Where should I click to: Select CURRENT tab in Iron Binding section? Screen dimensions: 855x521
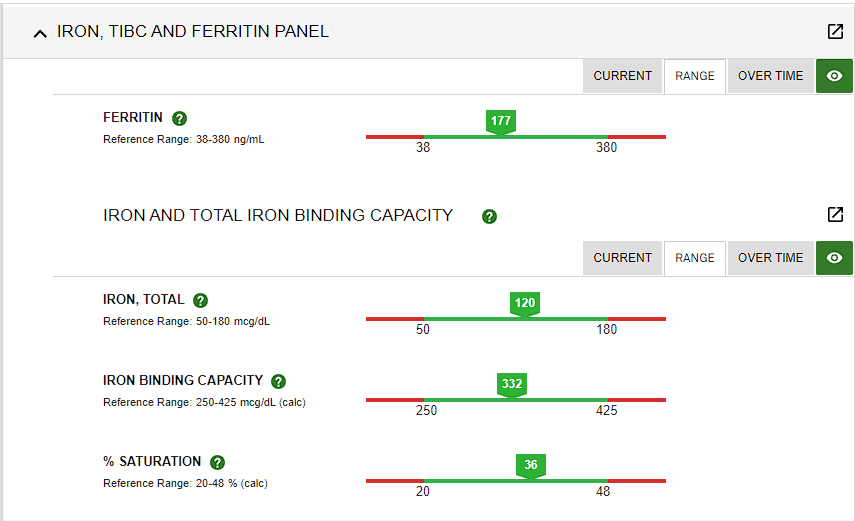click(x=622, y=257)
